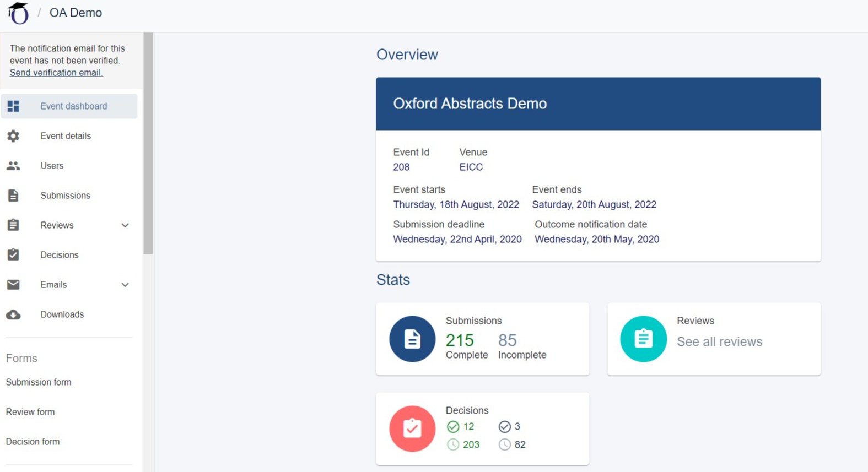868x472 pixels.
Task: Click the Oxford Abstracts Demo header banner
Action: (x=599, y=104)
